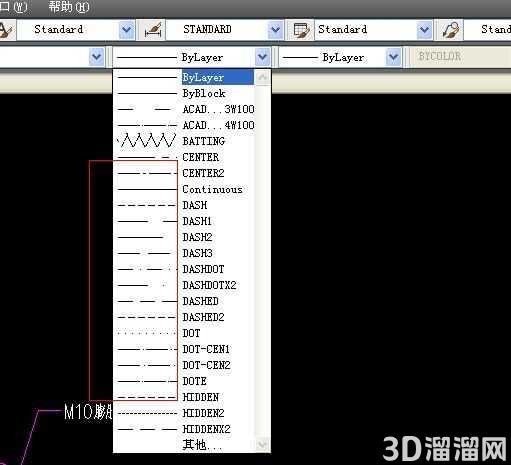Viewport: 511px width, 465px height.
Task: Select the HIDDEN2 linetype
Action: [184, 413]
